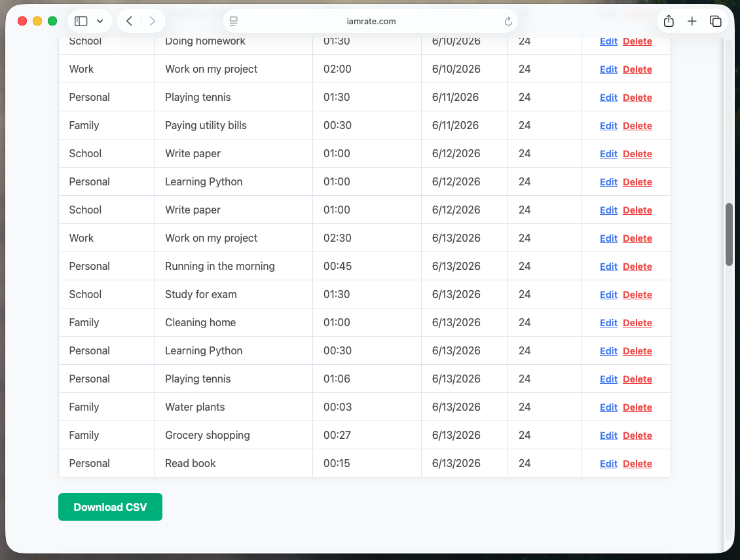Viewport: 740px width, 560px height.
Task: Click the page vertical scrollbar thumb
Action: 729,234
